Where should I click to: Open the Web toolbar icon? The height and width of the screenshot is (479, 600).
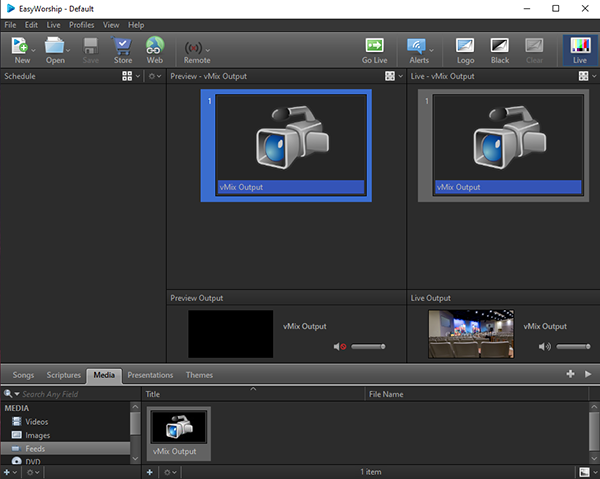pyautogui.click(x=155, y=47)
